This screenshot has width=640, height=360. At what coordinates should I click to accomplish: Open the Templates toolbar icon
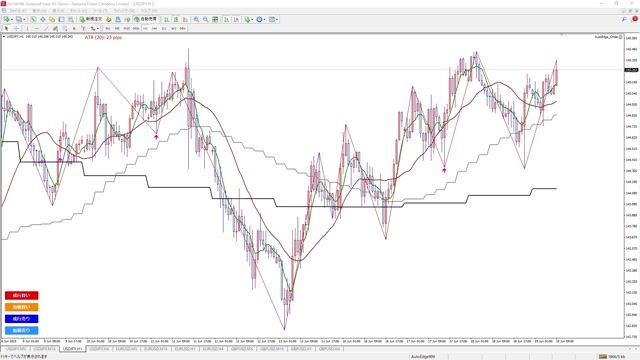[272, 19]
